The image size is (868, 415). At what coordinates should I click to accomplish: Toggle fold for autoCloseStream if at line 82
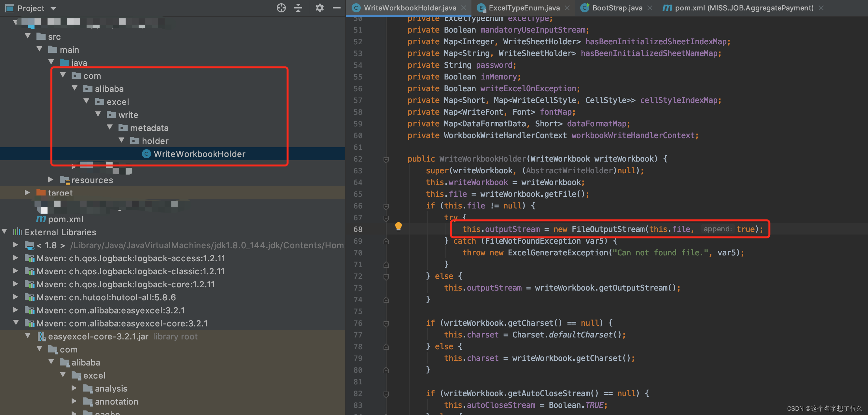tap(386, 394)
